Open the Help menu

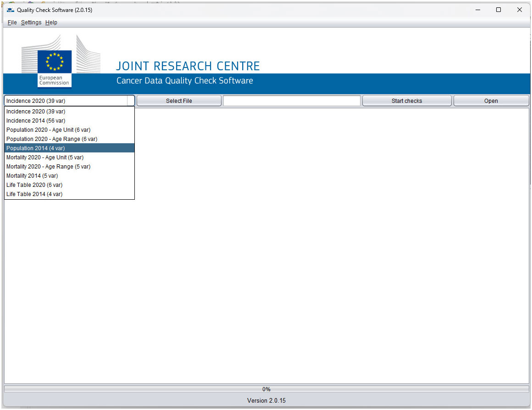[51, 22]
